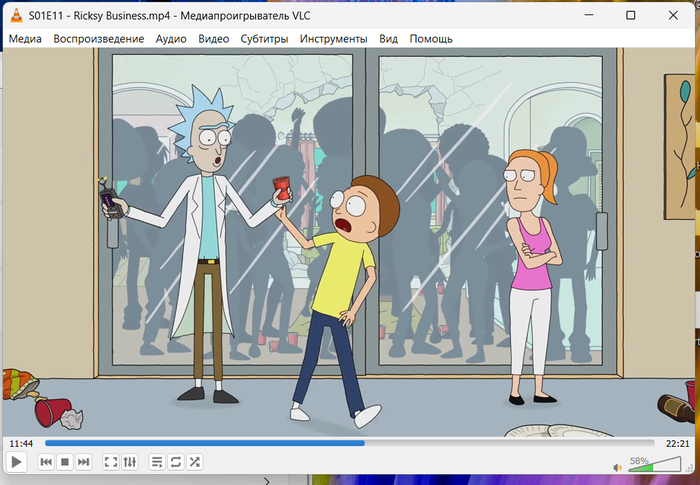
Task: Open the Воспроизведение menu
Action: 99,39
